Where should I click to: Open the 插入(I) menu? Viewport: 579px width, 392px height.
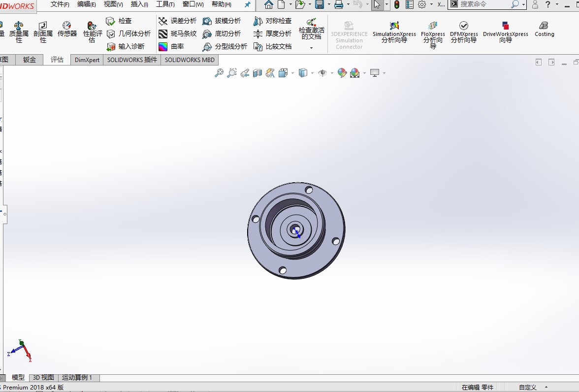(139, 4)
